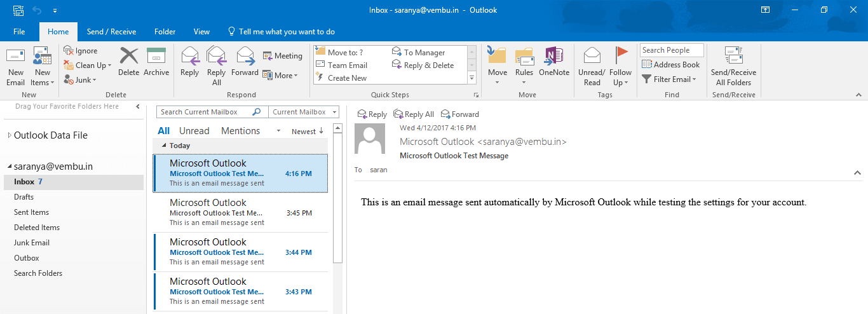Reply with a Meeting
Viewport: 868px width, 314px height.
point(283,56)
